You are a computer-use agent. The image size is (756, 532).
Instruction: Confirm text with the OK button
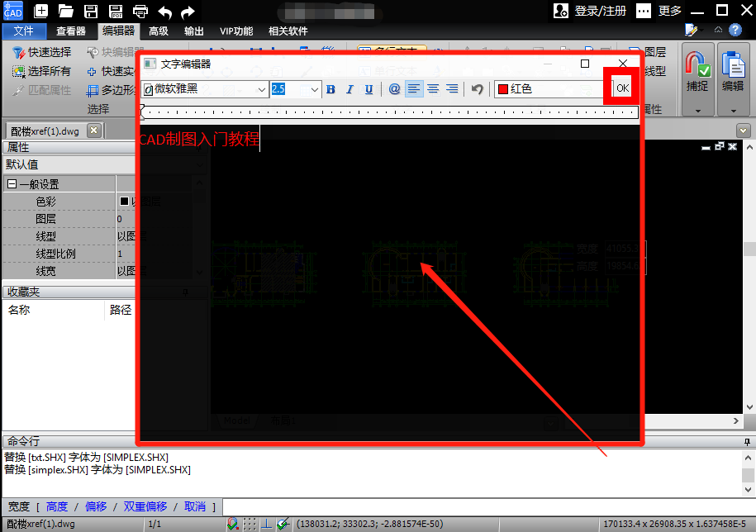622,88
